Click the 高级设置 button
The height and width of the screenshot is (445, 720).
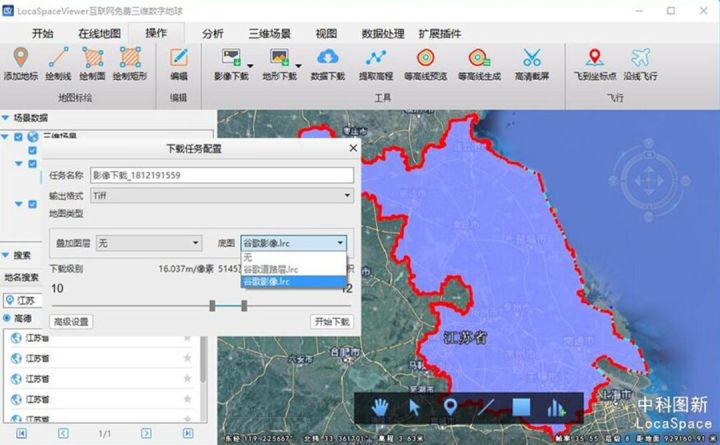point(72,322)
